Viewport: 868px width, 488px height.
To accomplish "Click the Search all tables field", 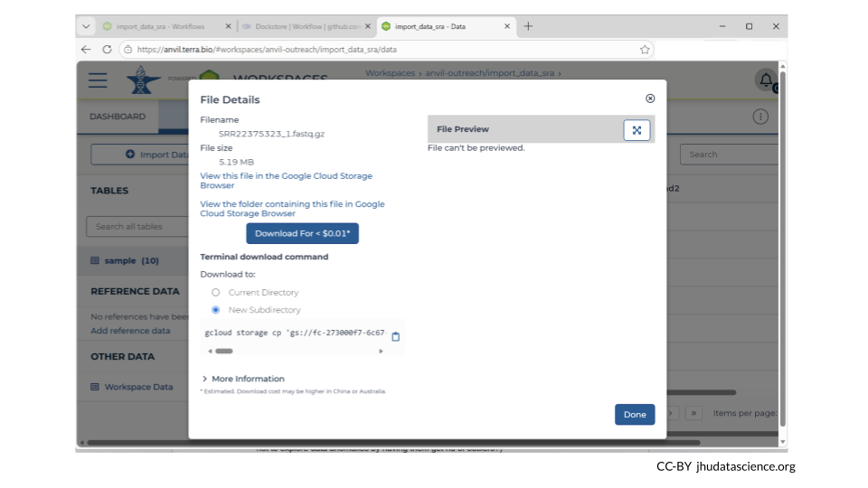I will point(137,226).
